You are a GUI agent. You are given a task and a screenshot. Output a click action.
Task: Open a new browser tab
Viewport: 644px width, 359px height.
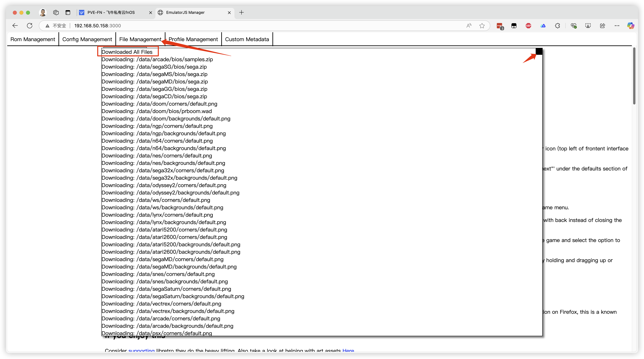tap(241, 13)
